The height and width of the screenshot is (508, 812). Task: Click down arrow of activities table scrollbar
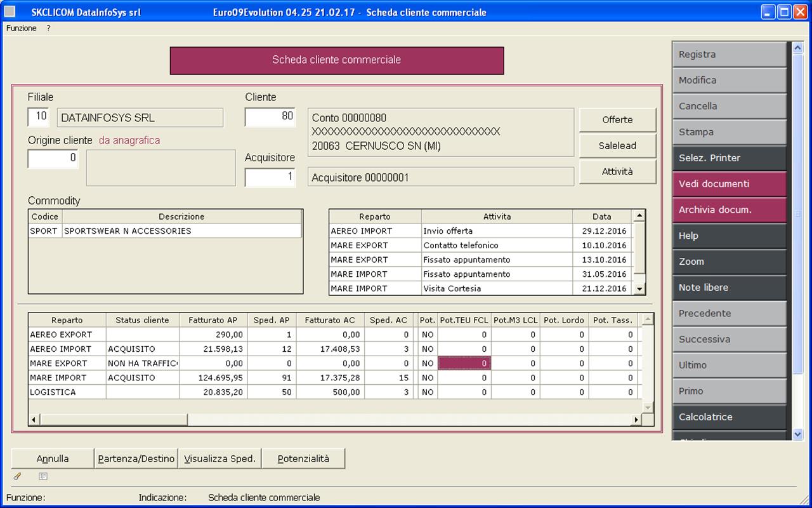coord(639,289)
